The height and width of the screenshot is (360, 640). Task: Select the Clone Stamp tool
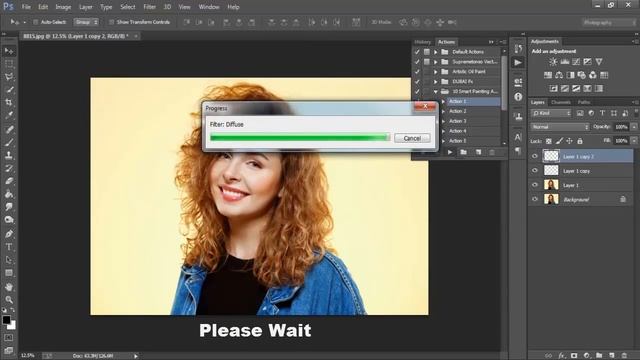9,155
